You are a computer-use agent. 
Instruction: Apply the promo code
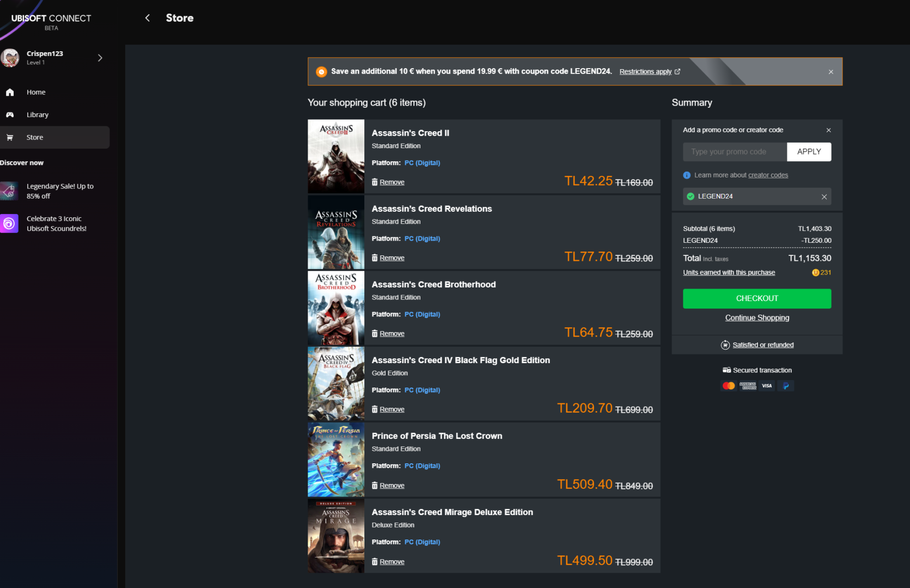pyautogui.click(x=809, y=152)
